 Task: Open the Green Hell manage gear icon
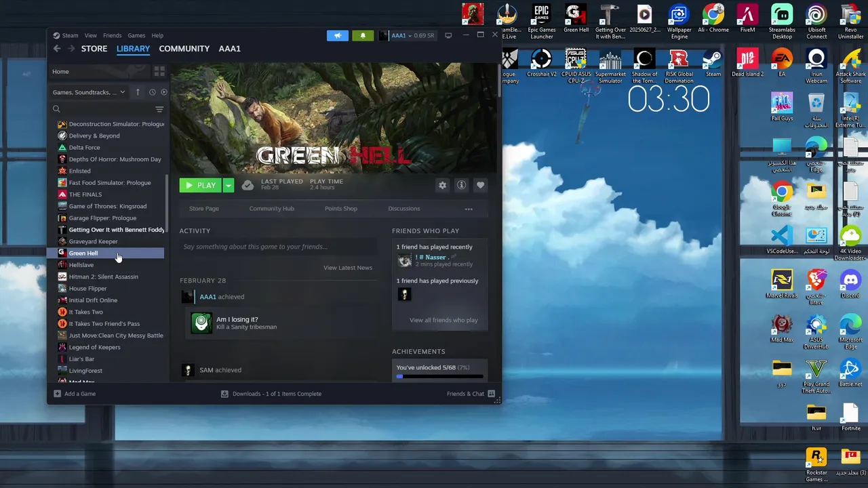(x=442, y=185)
